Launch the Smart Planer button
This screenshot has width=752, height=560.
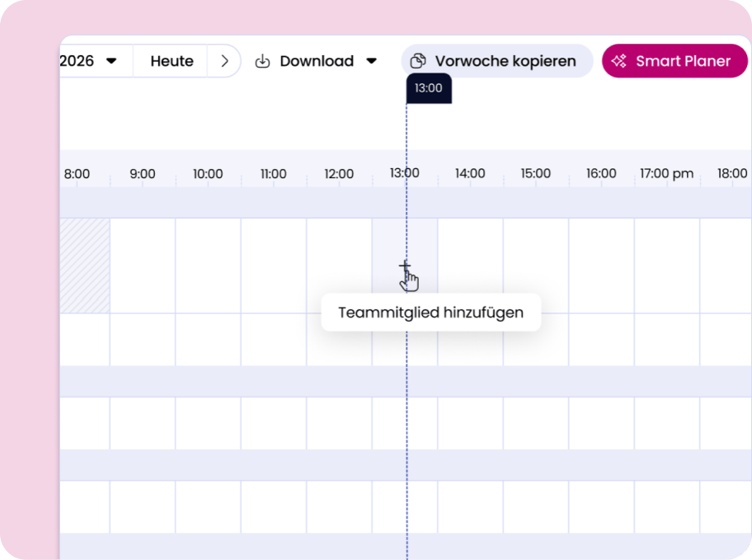pos(674,62)
